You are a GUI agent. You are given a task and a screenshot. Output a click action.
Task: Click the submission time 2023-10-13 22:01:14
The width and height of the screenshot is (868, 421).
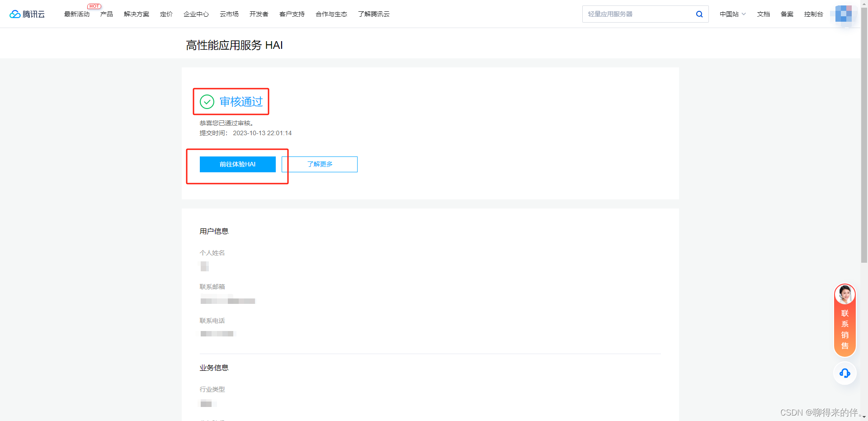[x=262, y=133]
